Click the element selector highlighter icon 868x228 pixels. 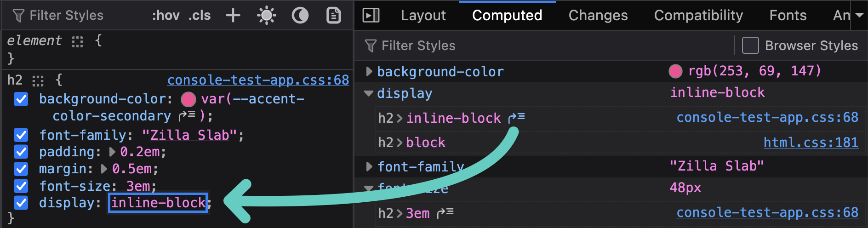(77, 42)
